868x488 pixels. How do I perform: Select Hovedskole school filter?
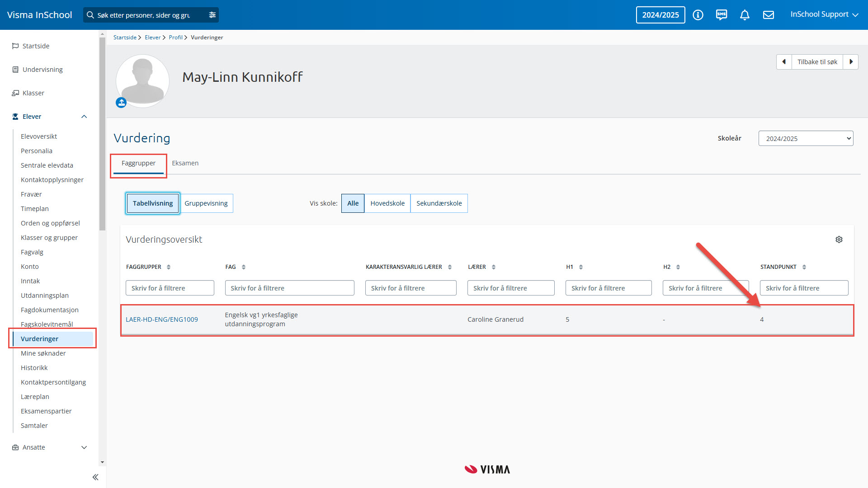(x=387, y=203)
